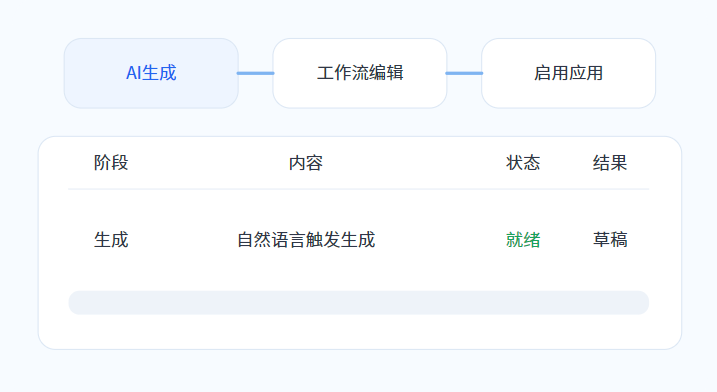Click the gray bar below the table row
Viewport: 717px width, 392px height.
[x=358, y=302]
